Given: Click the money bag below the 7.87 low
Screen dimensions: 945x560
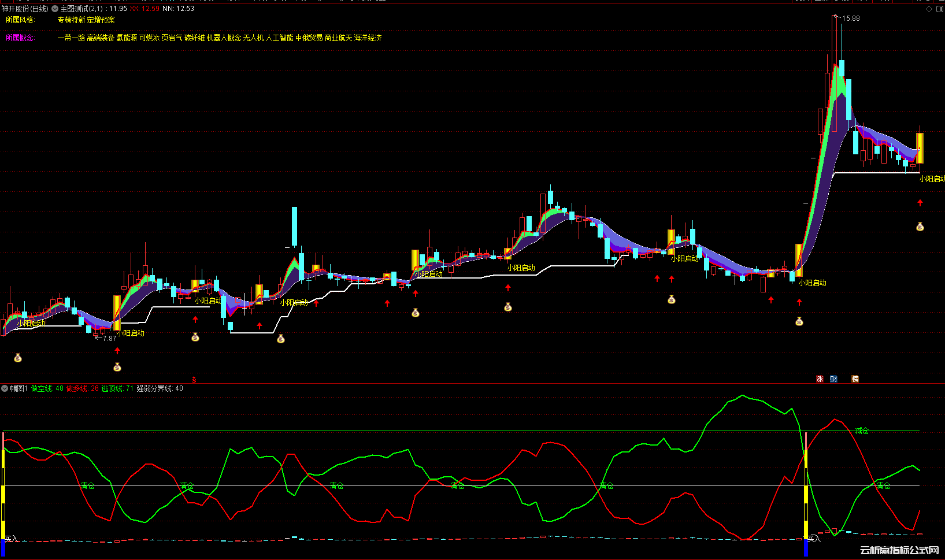Looking at the screenshot, I should [x=117, y=367].
